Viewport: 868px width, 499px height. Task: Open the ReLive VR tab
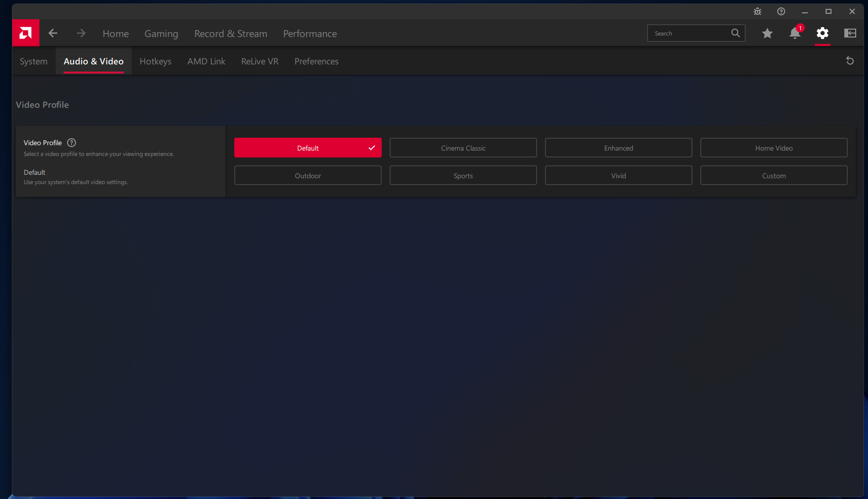coord(260,61)
